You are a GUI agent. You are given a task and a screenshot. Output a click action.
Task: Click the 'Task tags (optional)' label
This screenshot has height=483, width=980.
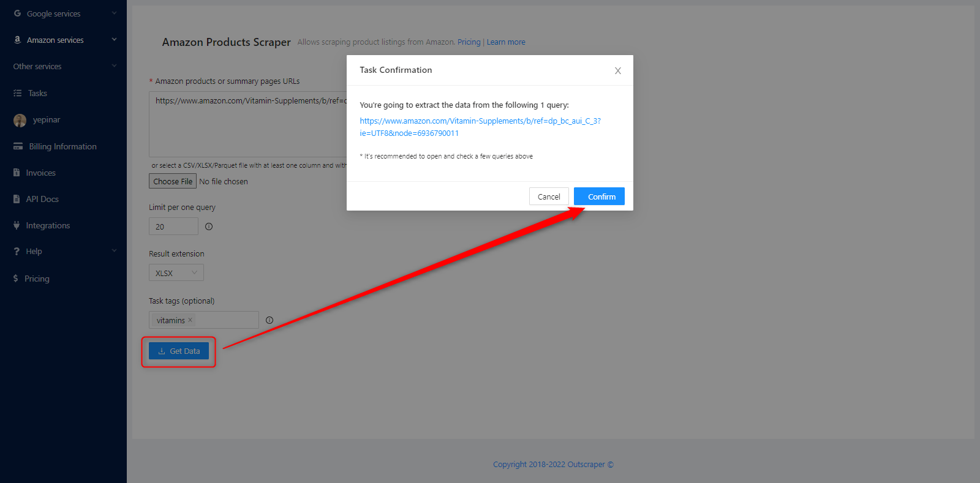(181, 301)
